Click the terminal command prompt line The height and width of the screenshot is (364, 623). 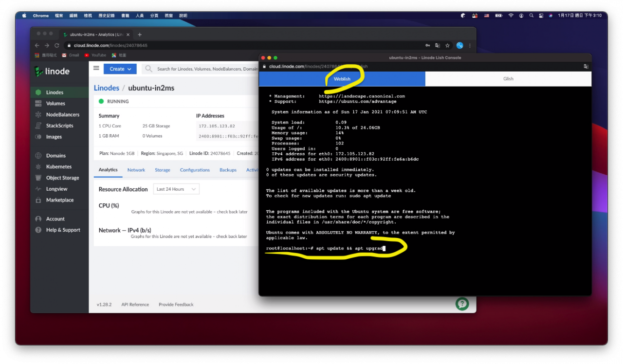(x=326, y=248)
